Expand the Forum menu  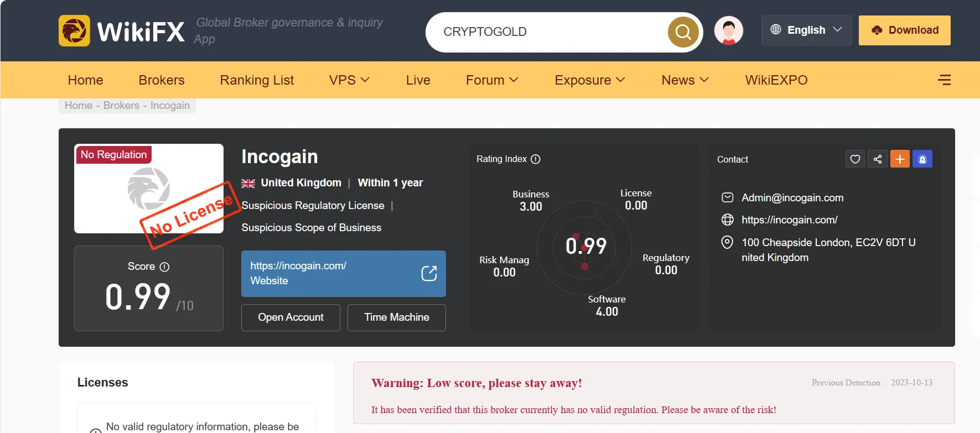[492, 80]
